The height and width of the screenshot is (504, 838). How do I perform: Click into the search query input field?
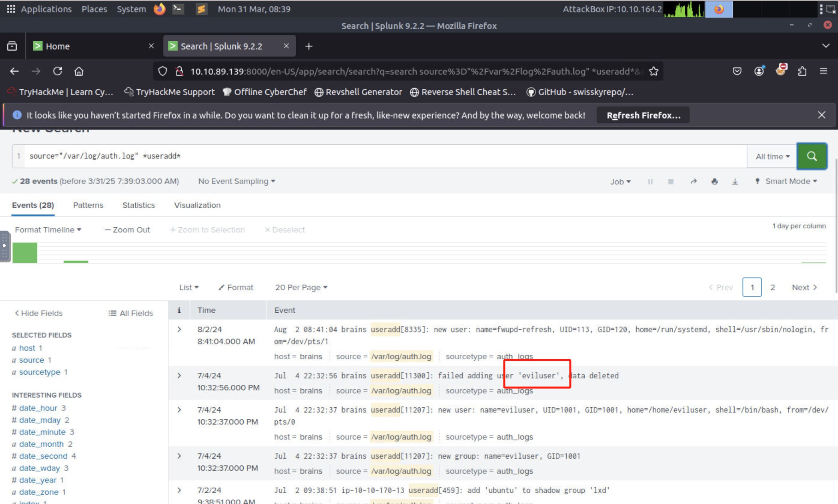pos(384,156)
